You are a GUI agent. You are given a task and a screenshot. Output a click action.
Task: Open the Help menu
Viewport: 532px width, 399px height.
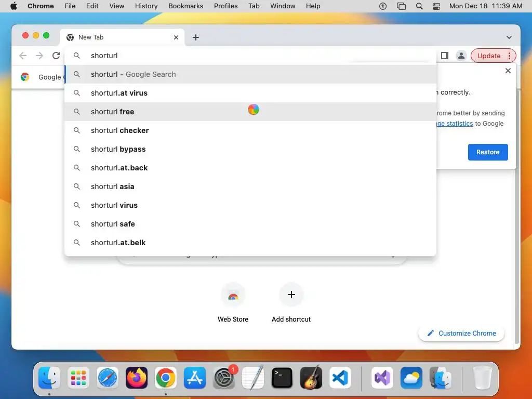[x=313, y=6]
